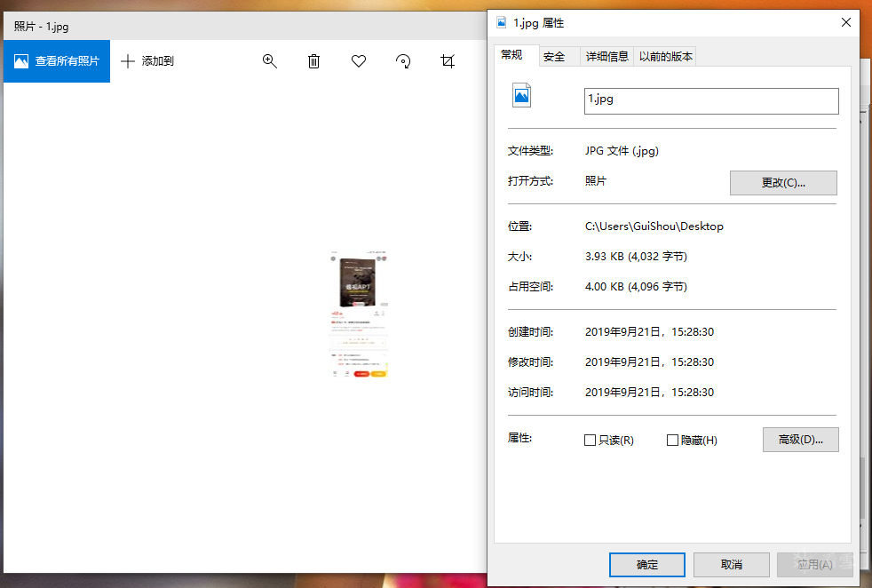Open the crop tool in Photos toolbar
This screenshot has height=588, width=872.
(448, 61)
